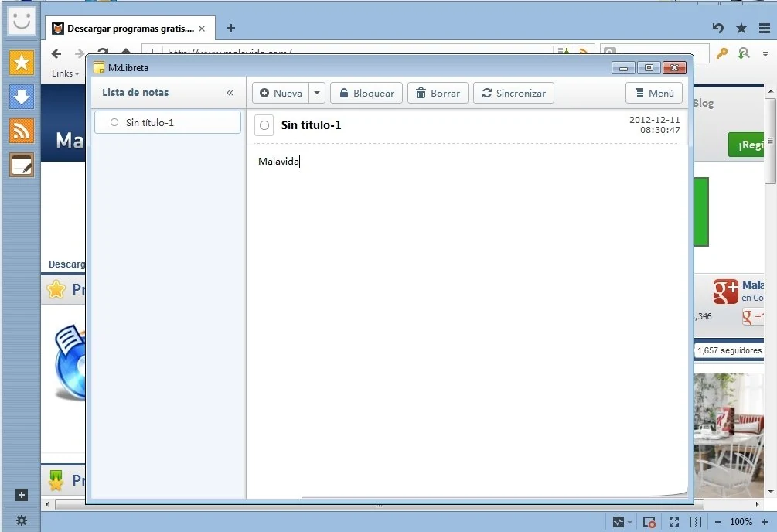Viewport: 777px width, 532px height.
Task: Delete the note with Borrar
Action: (x=438, y=93)
